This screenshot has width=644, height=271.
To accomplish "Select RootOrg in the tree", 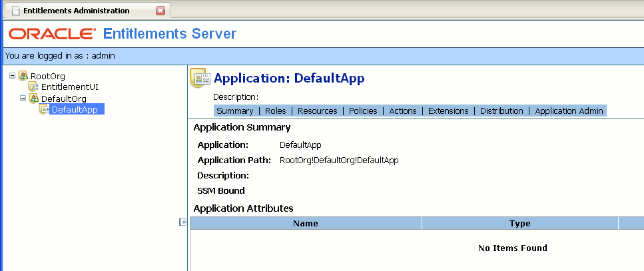I will 48,77.
